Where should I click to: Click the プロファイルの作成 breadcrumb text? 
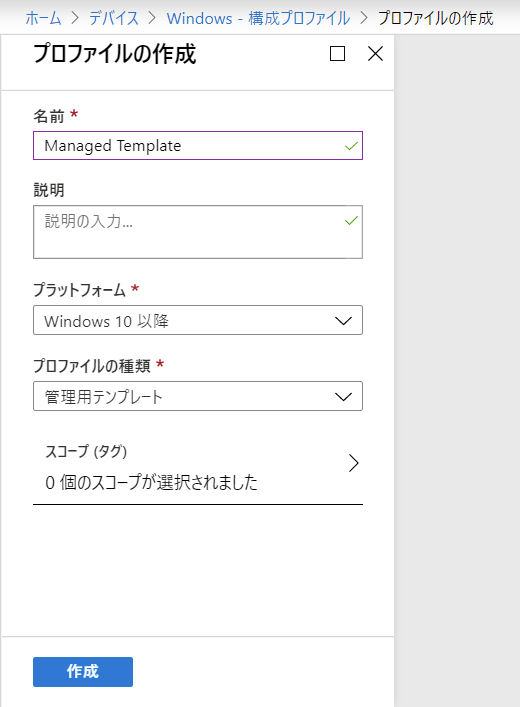(x=436, y=18)
